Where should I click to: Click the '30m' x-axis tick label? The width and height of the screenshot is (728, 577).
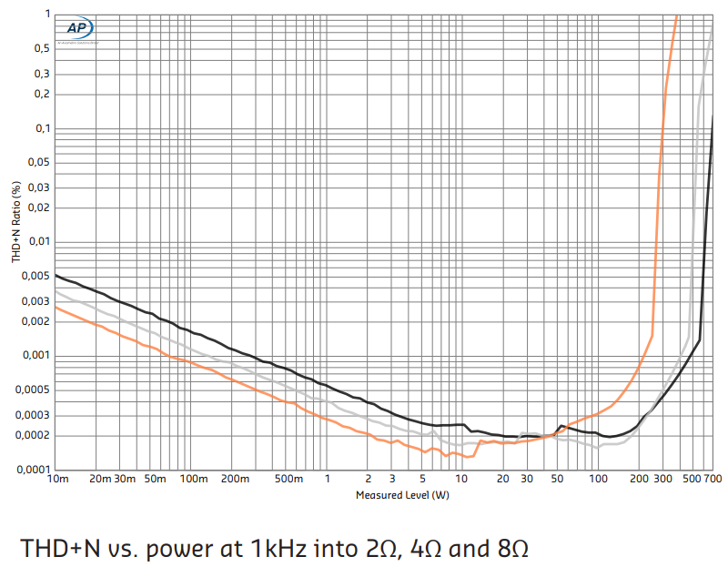[x=125, y=479]
